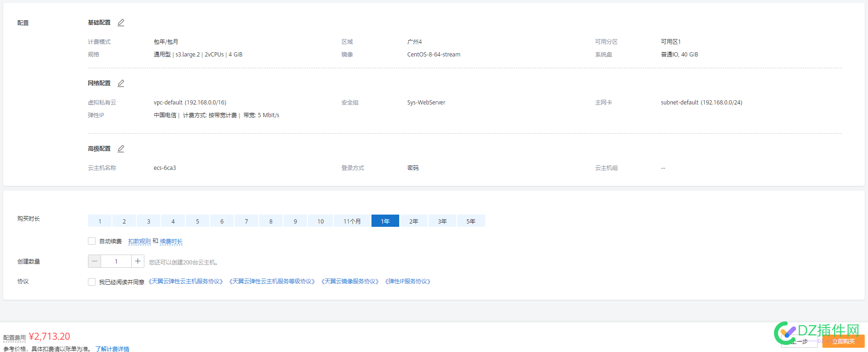Select the 2年 duration option
868x352 pixels.
click(414, 221)
